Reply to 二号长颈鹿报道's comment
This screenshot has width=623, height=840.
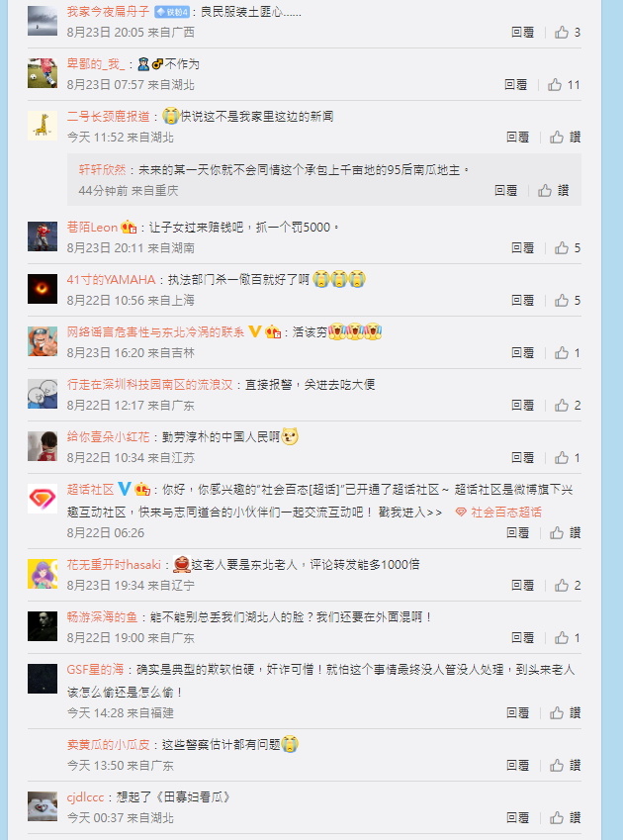tap(517, 138)
